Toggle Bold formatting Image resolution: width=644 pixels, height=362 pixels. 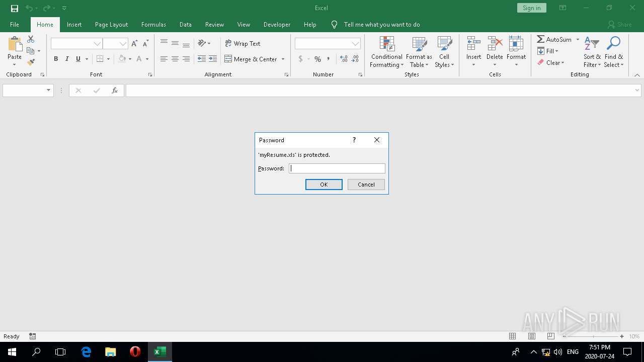(x=56, y=59)
